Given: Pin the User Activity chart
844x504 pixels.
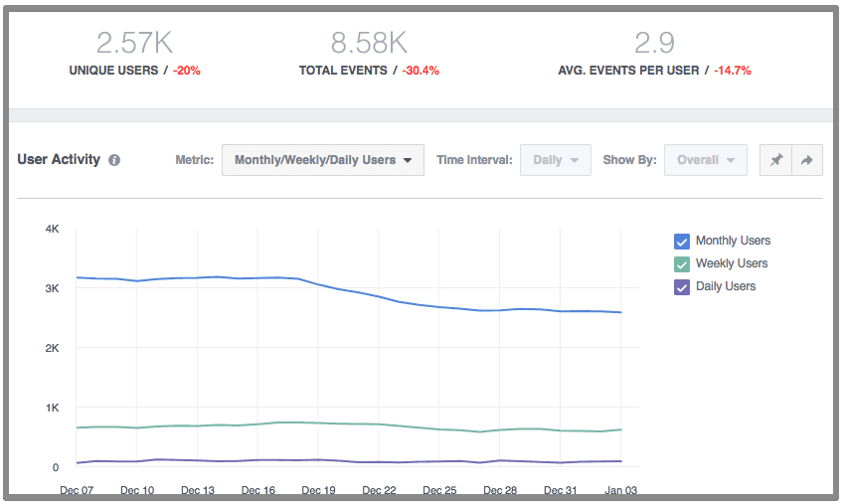Looking at the screenshot, I should [776, 160].
